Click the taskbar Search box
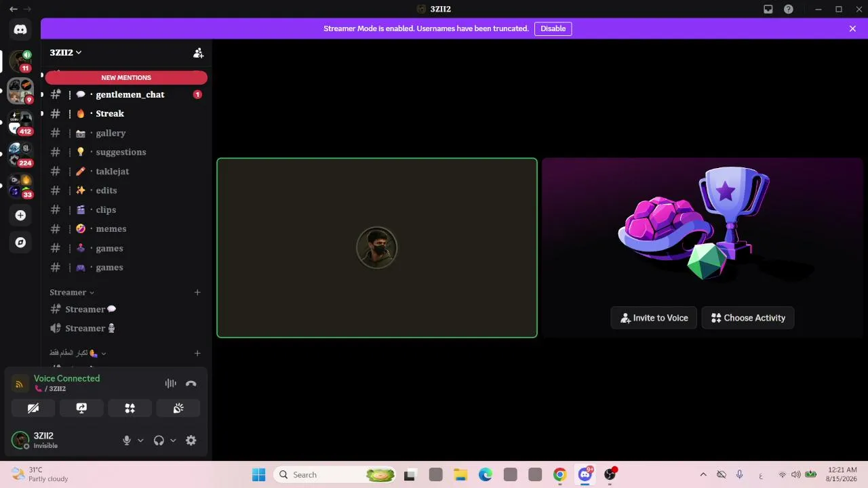Screen dimensions: 868x488 click(x=335, y=474)
